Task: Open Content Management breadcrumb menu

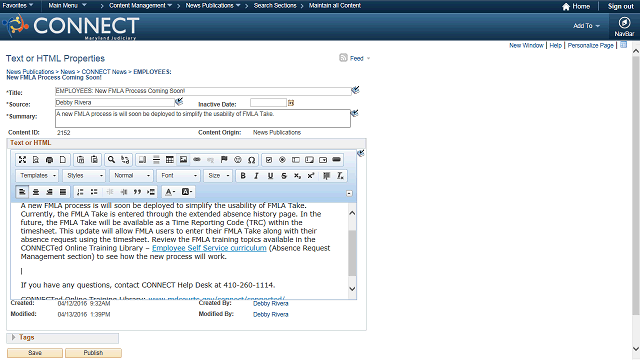Action: 140,6
